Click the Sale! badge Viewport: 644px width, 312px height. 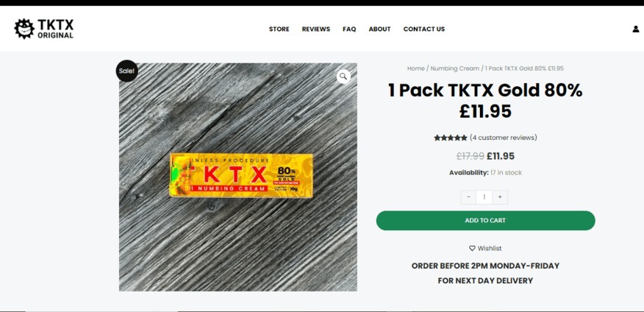click(126, 71)
